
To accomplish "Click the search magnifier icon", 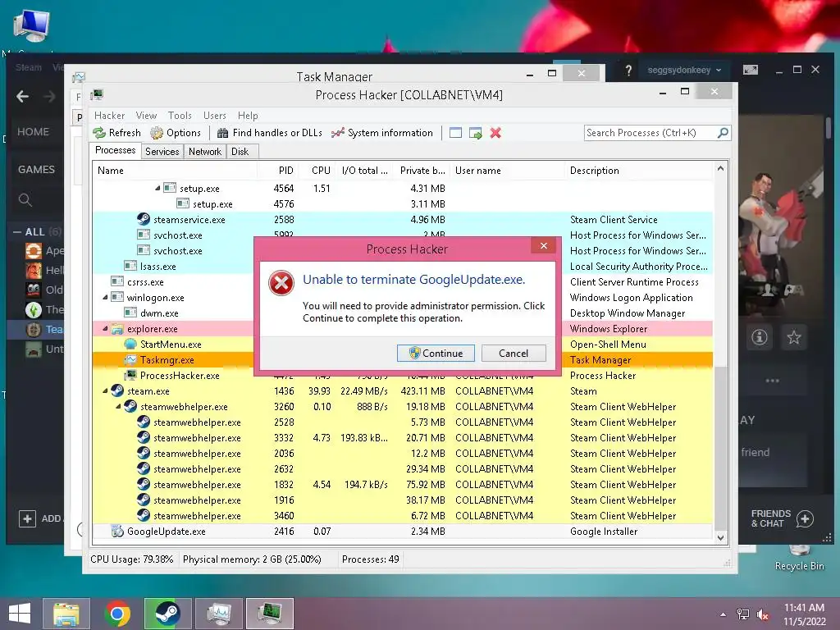I will pyautogui.click(x=724, y=132).
